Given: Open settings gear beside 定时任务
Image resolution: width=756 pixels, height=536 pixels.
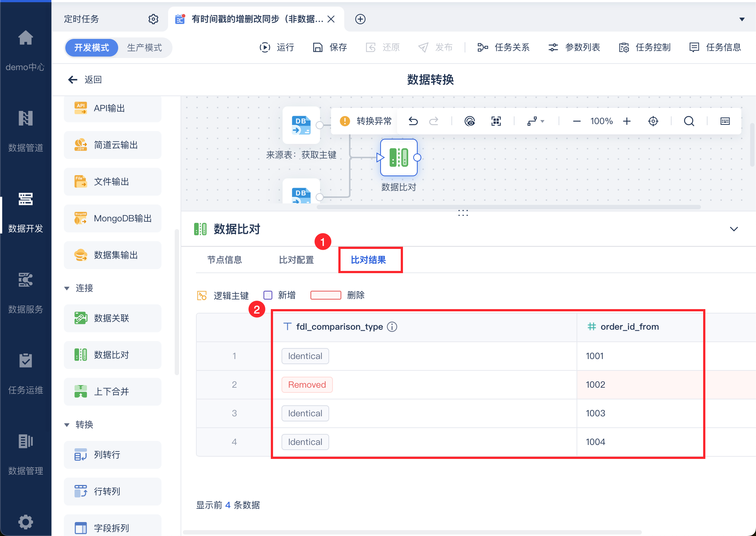Looking at the screenshot, I should pos(153,19).
